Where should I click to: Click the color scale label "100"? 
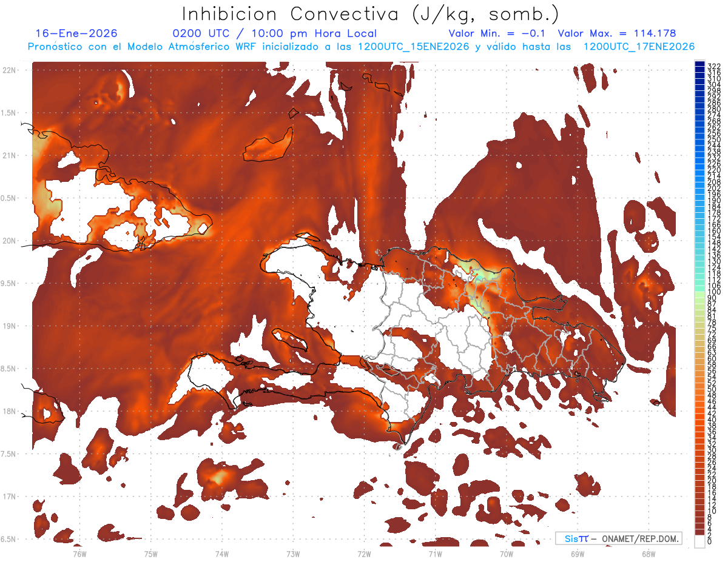(713, 292)
